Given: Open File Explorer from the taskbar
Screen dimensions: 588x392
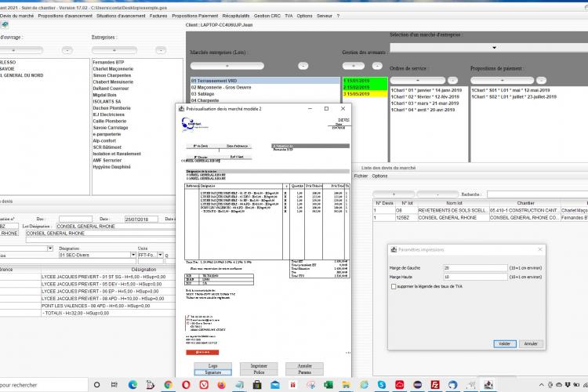Looking at the screenshot, I should [x=346, y=384].
